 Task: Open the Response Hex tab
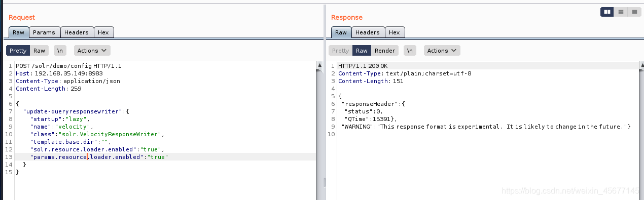tap(395, 32)
